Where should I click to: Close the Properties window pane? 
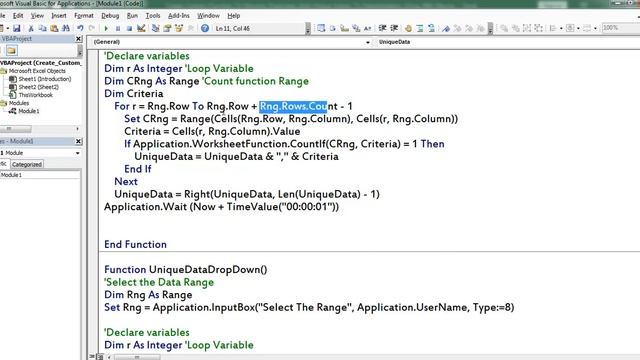(x=78, y=141)
